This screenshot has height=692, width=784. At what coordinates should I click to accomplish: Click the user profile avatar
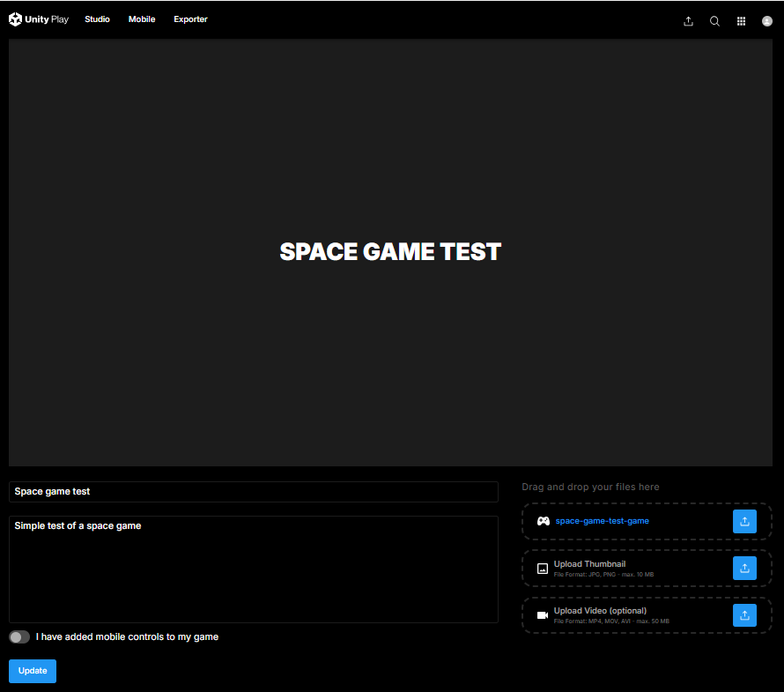tap(767, 21)
